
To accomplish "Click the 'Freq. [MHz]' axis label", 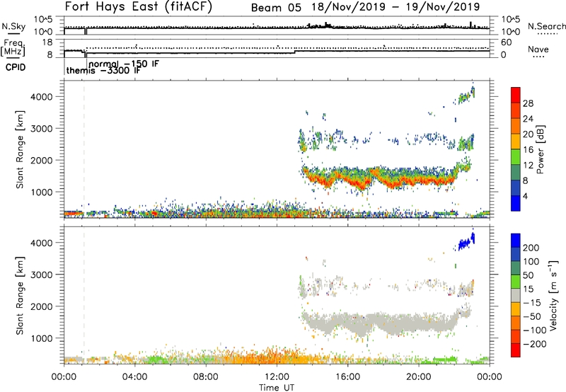I will tap(13, 48).
